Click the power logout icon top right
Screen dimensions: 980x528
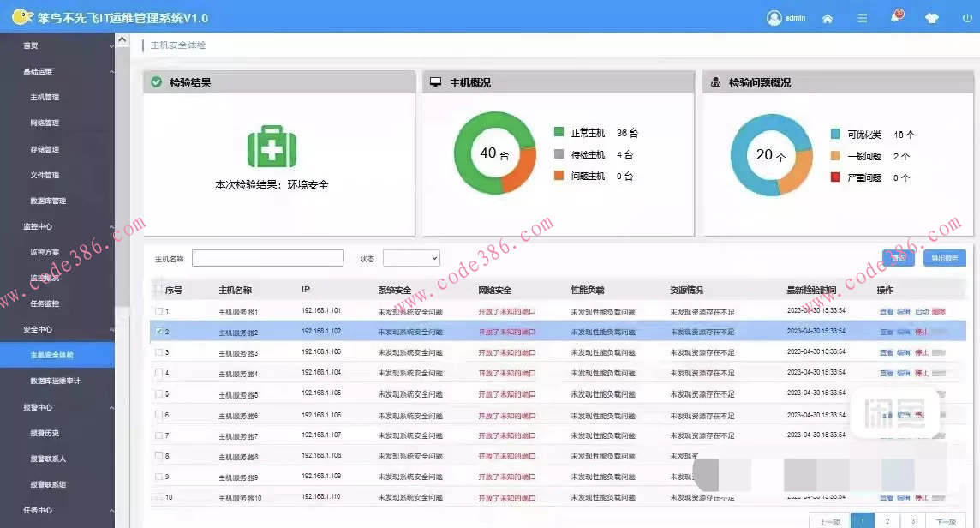(x=966, y=17)
